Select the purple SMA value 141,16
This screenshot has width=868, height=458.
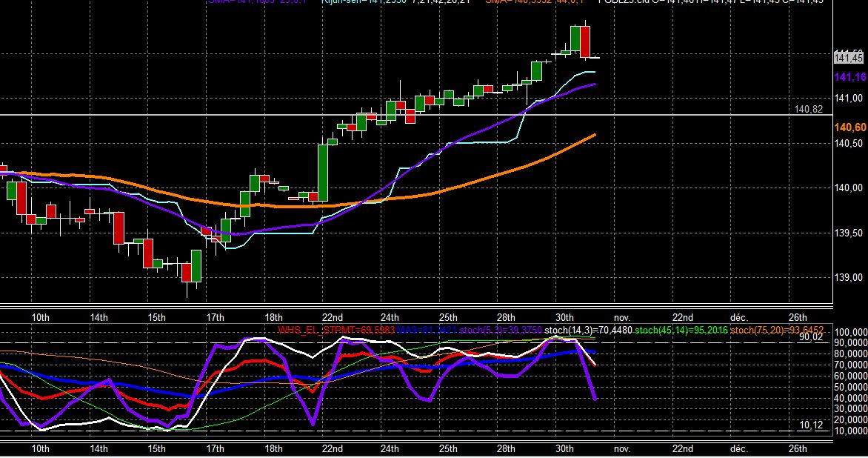point(850,77)
